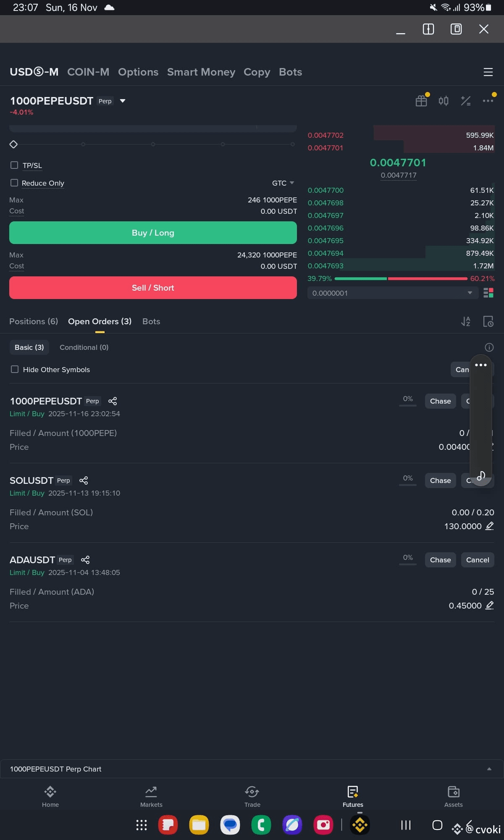Check Hide Other Symbols
The width and height of the screenshot is (504, 840).
pyautogui.click(x=15, y=369)
